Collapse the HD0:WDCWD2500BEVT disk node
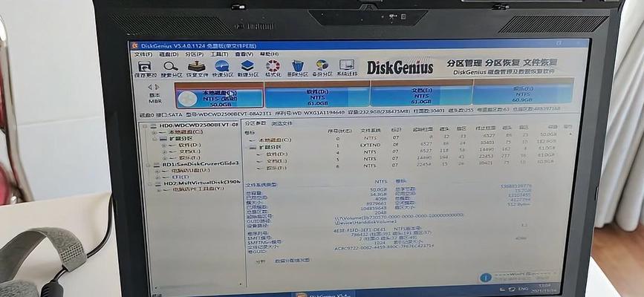This screenshot has width=644, height=297. coord(144,125)
